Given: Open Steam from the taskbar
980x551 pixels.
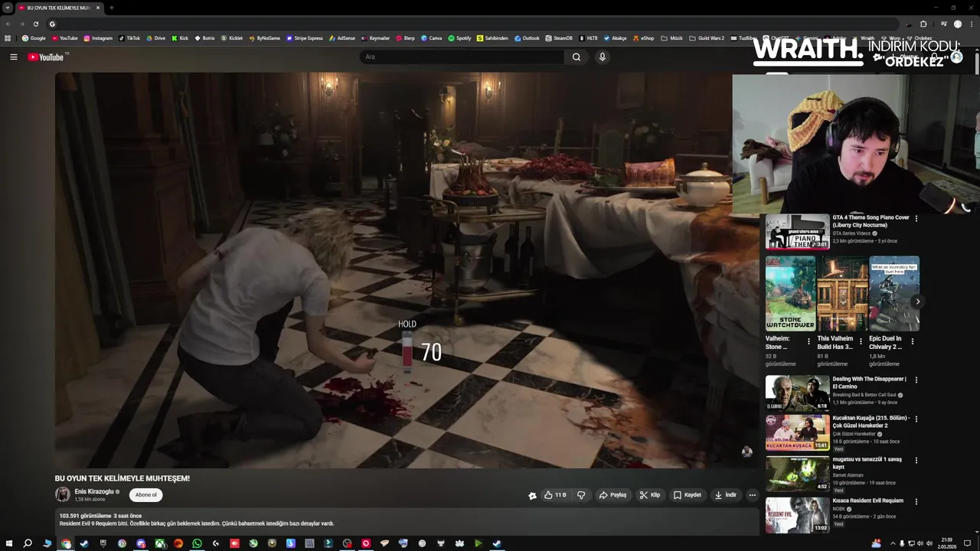Looking at the screenshot, I should click(84, 543).
